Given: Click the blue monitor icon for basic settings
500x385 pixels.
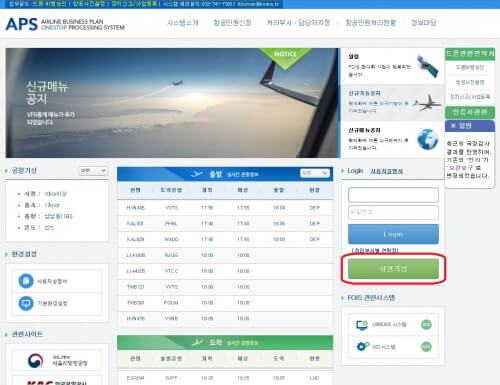Looking at the screenshot, I should tap(26, 303).
